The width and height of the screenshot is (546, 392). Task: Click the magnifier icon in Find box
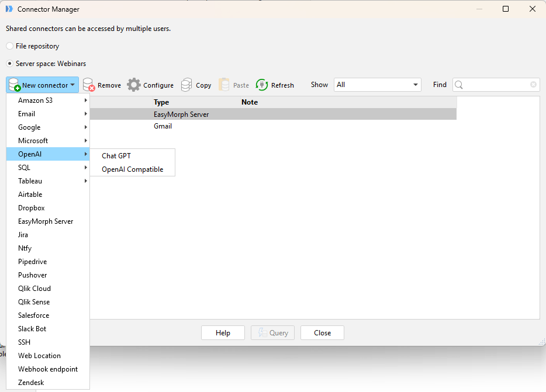tap(459, 85)
